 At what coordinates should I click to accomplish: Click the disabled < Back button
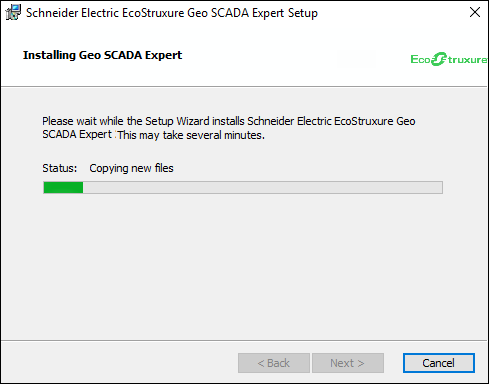(274, 363)
